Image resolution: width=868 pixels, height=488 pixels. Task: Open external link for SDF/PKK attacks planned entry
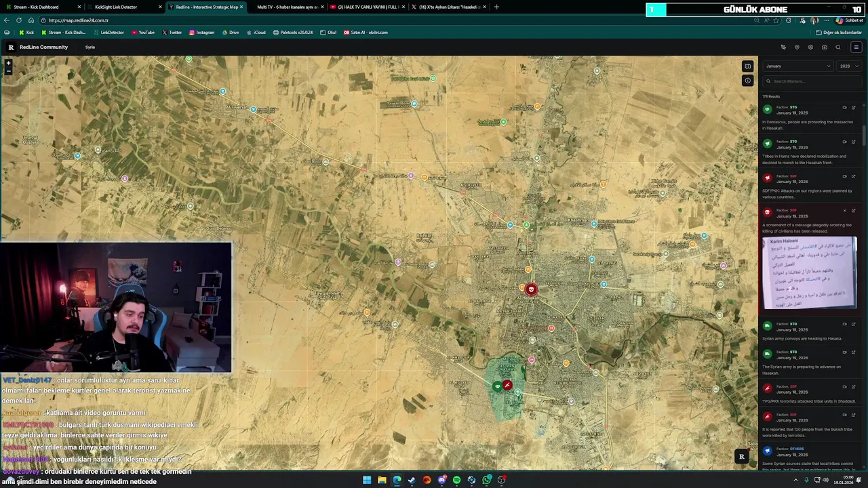[x=853, y=176]
